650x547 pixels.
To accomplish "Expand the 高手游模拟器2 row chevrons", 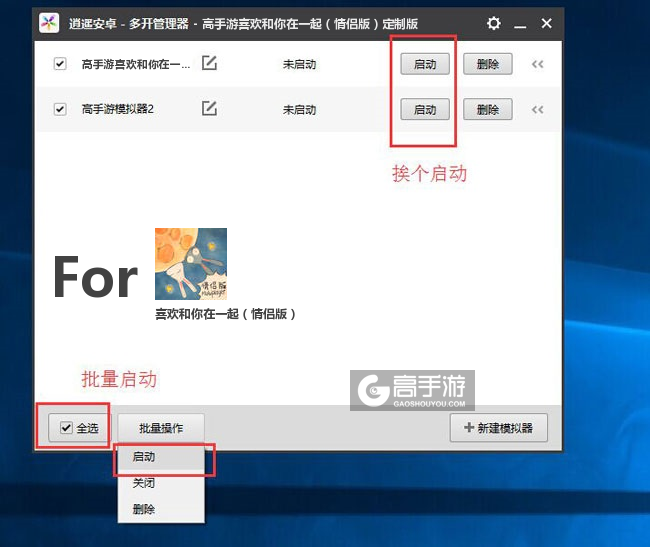I will coord(537,109).
